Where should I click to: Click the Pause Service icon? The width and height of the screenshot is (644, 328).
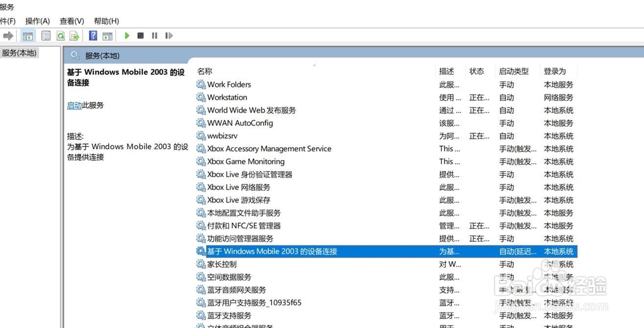pyautogui.click(x=155, y=35)
